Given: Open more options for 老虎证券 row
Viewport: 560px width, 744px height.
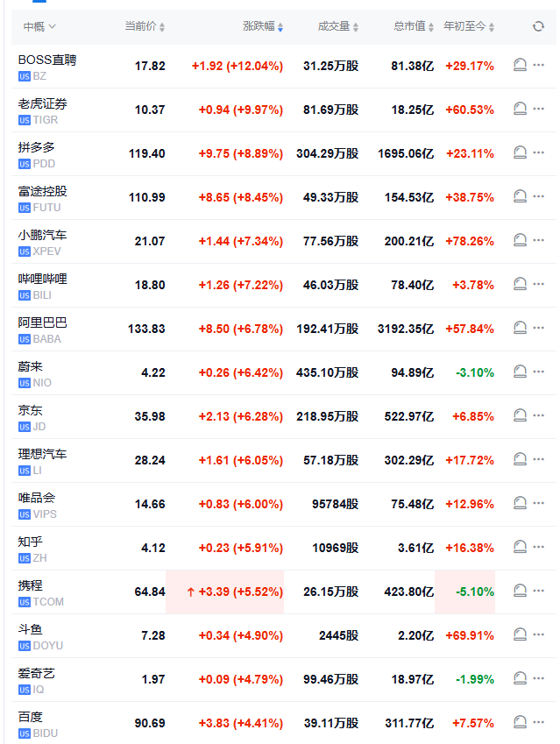Looking at the screenshot, I should [x=539, y=110].
